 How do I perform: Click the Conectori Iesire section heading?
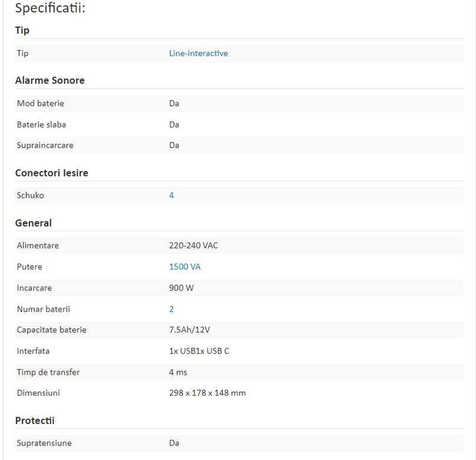click(52, 173)
